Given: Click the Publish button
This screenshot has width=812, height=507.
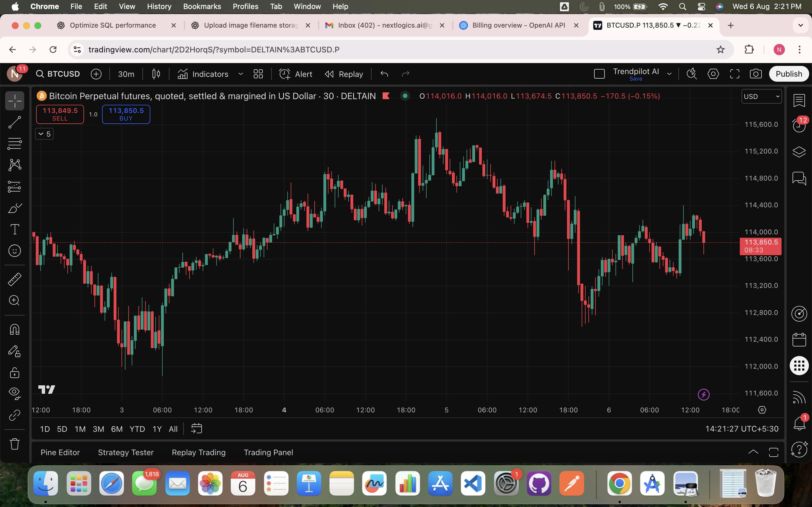Looking at the screenshot, I should click(789, 74).
